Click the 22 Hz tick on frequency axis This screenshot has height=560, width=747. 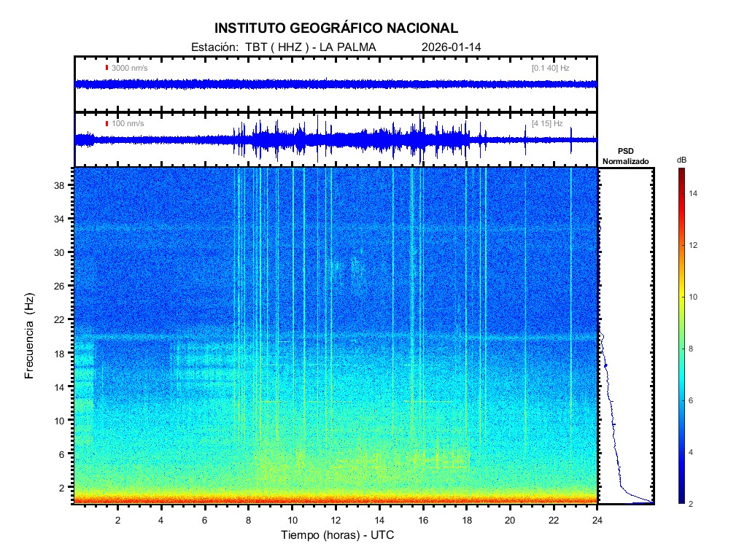coord(63,319)
